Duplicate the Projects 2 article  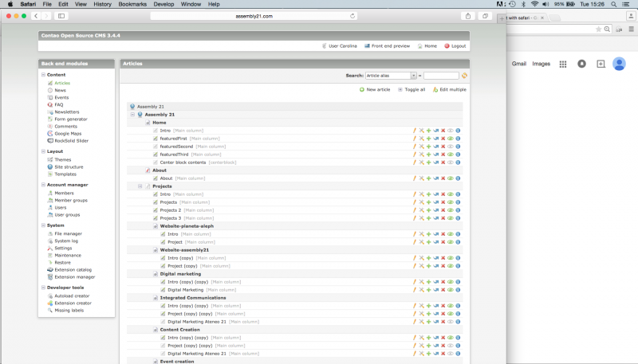(429, 210)
